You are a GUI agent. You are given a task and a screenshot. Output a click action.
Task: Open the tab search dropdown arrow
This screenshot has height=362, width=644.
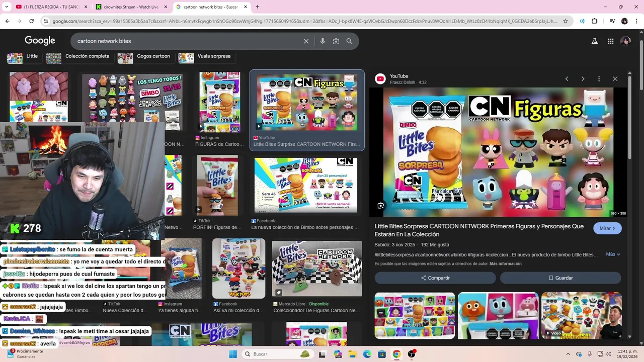pos(7,7)
